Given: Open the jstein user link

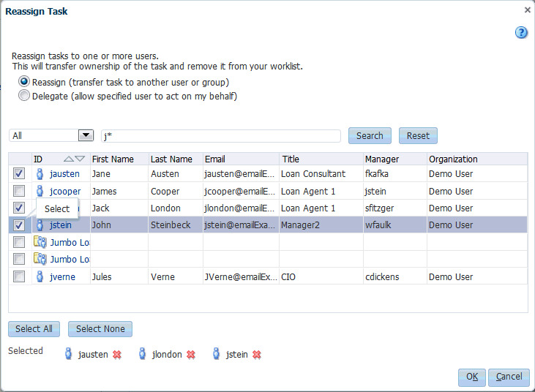Looking at the screenshot, I should [61, 225].
